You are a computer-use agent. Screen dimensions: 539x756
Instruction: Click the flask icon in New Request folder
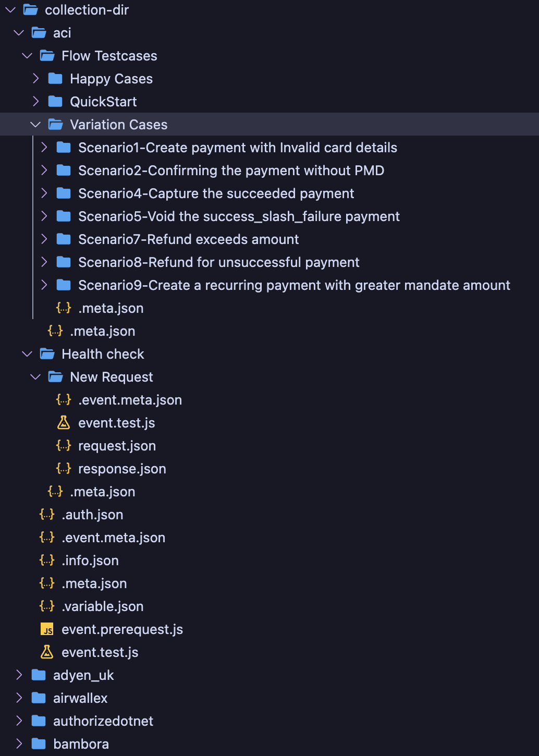point(64,423)
